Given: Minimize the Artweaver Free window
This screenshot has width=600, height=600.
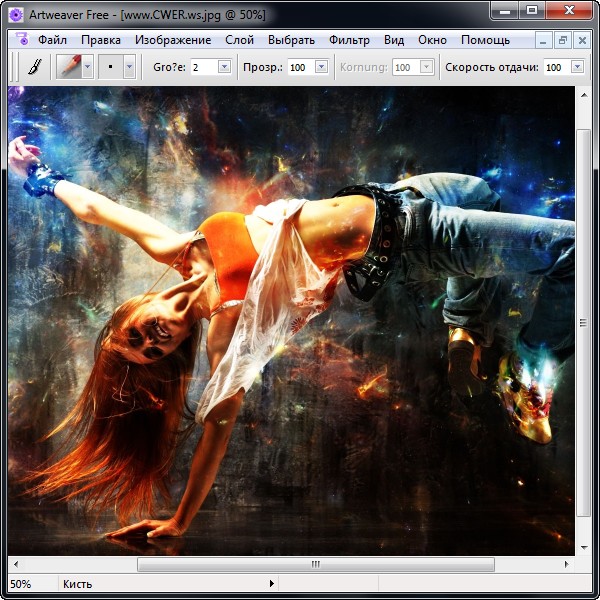Looking at the screenshot, I should [505, 11].
